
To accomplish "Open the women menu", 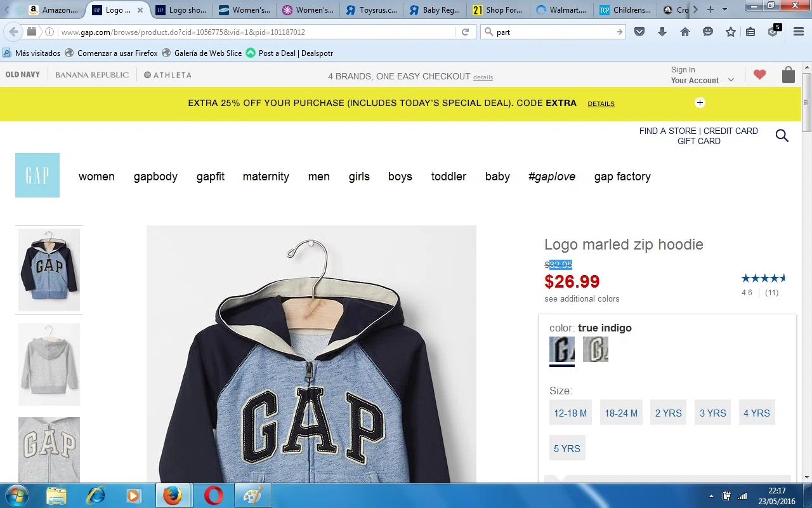I will pyautogui.click(x=96, y=177).
